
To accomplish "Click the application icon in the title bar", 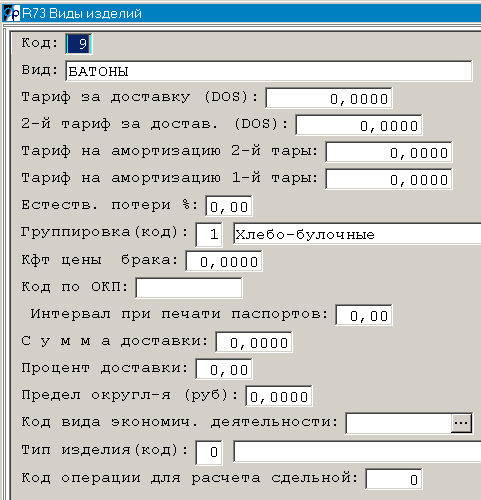I will click(x=11, y=14).
